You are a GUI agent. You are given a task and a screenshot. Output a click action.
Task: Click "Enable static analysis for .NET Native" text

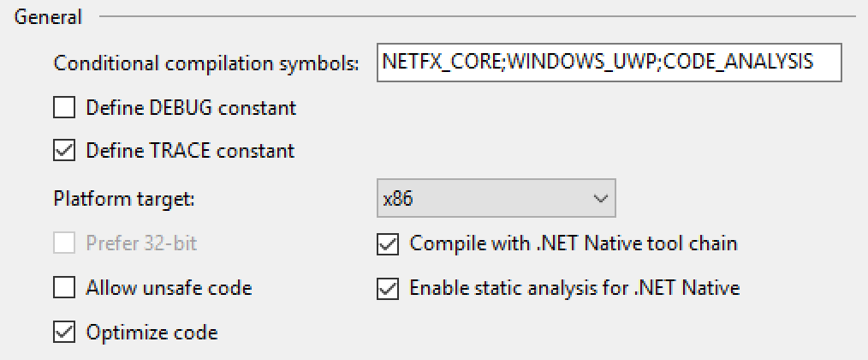coord(574,288)
